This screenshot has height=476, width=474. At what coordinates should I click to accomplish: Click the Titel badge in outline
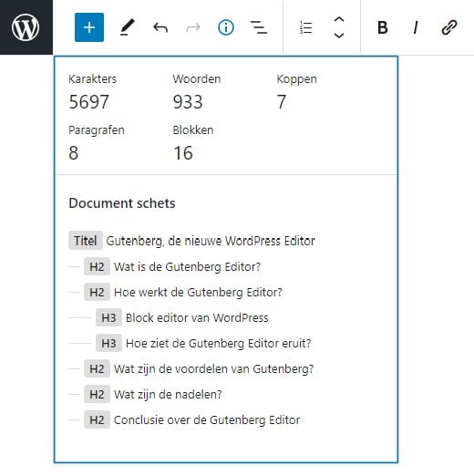(86, 241)
